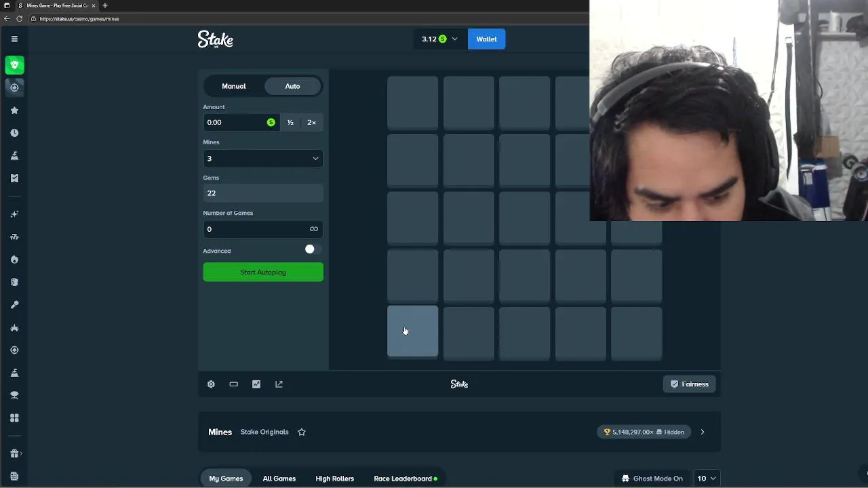Halve the bet with the ½ button
Viewport: 868px width, 488px height.
(290, 122)
